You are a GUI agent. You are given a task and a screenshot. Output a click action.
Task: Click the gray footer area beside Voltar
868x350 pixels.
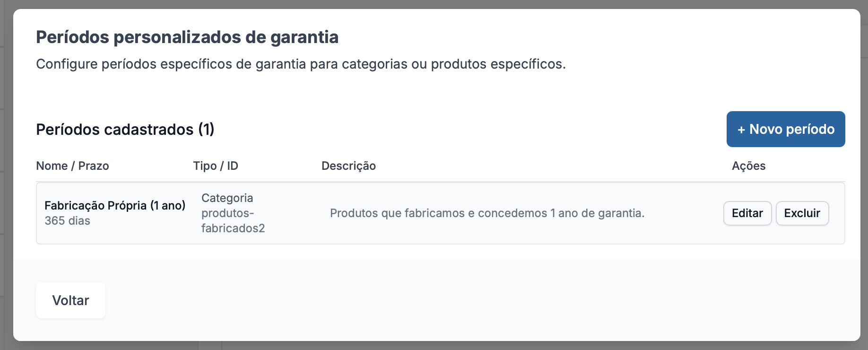point(473,300)
